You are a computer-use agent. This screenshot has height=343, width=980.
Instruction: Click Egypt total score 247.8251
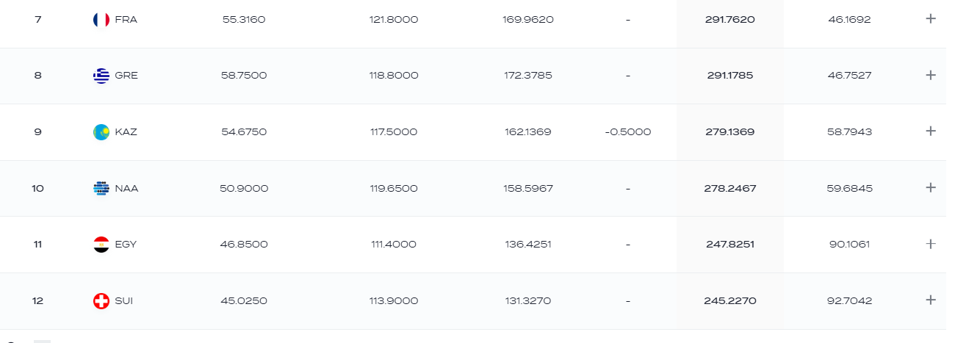click(x=729, y=245)
